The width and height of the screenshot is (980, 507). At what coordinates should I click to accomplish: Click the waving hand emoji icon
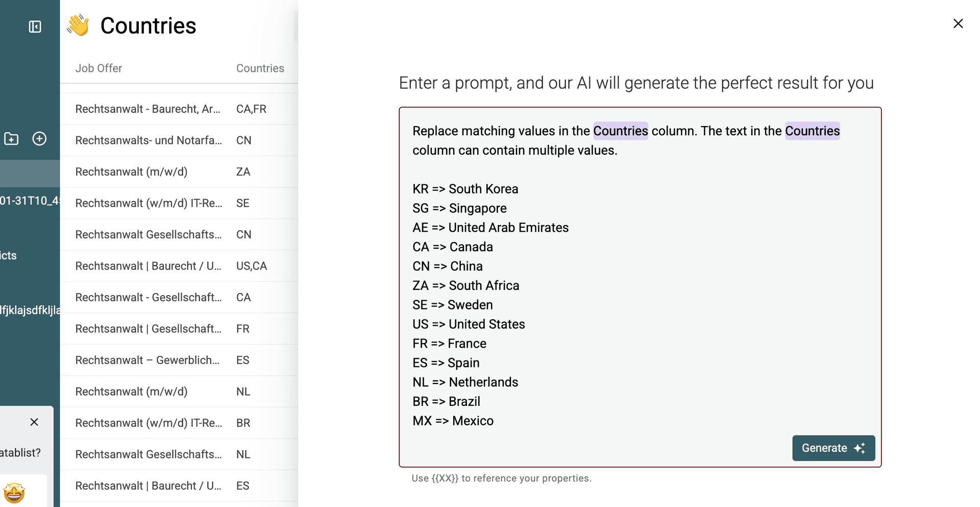[x=78, y=26]
